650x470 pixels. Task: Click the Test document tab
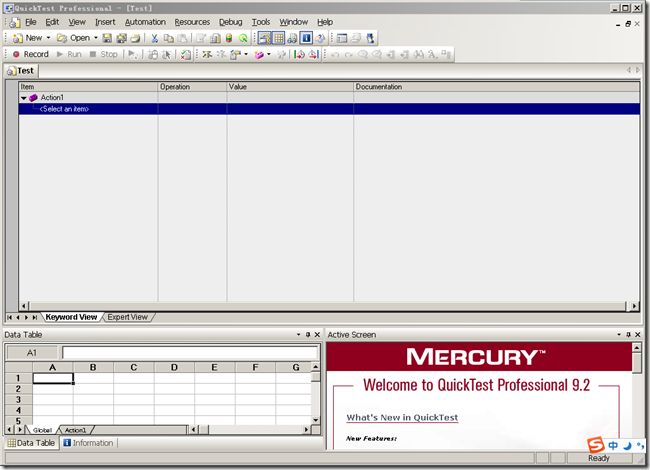click(21, 71)
